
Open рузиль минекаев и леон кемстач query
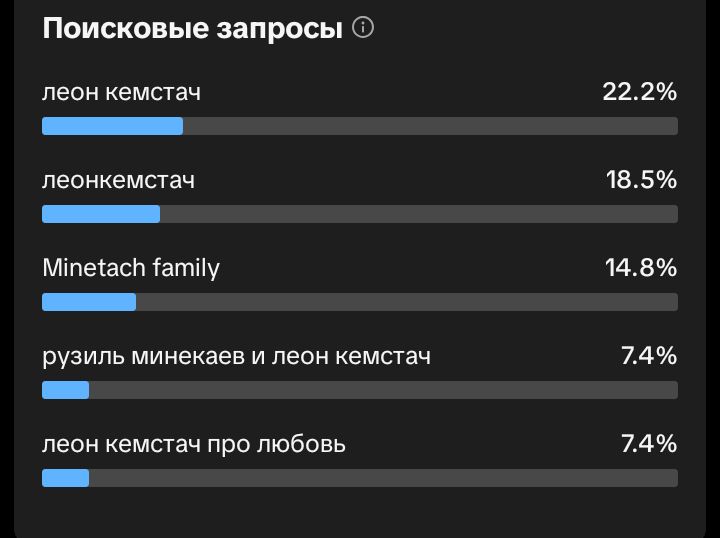click(x=236, y=356)
